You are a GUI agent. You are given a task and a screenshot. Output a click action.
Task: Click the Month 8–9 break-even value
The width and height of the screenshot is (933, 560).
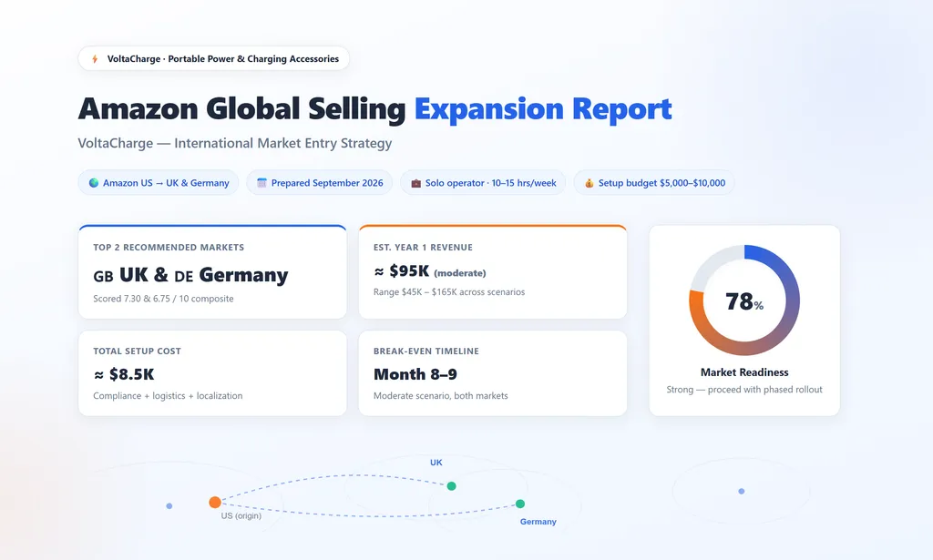(x=415, y=374)
